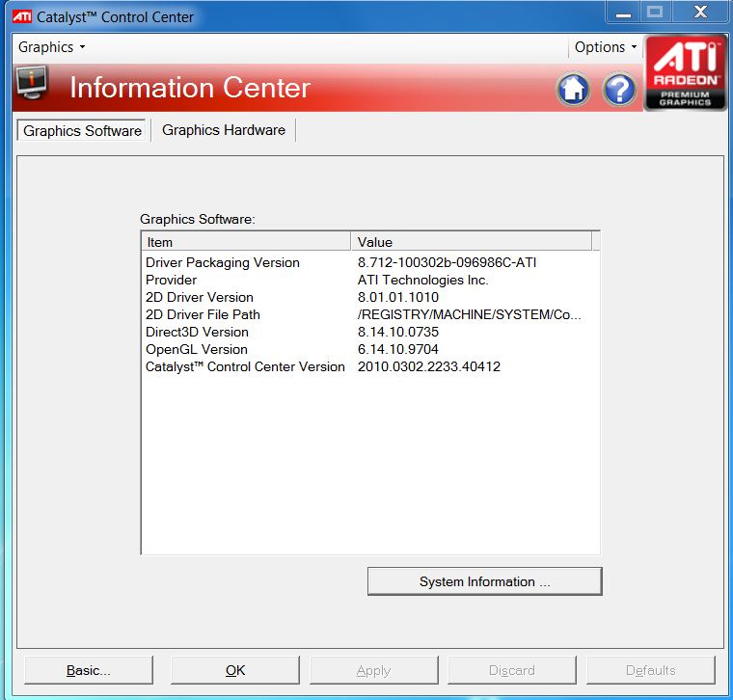The height and width of the screenshot is (700, 733).
Task: Click the greyed-out Defaults button
Action: pyautogui.click(x=651, y=670)
